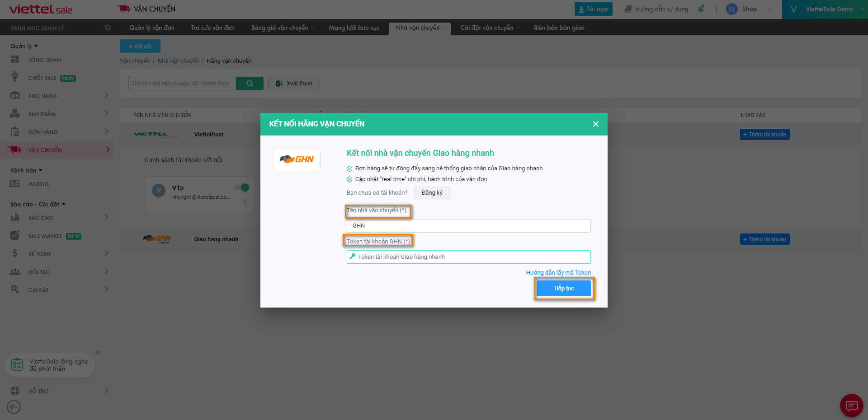
Task: Select the Nhà vận chuyển tab
Action: pos(420,28)
